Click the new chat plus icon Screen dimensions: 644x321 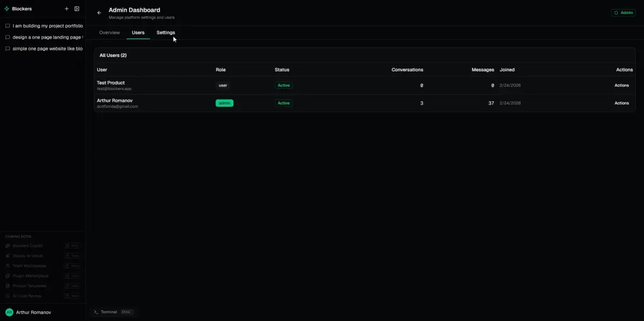pos(67,9)
